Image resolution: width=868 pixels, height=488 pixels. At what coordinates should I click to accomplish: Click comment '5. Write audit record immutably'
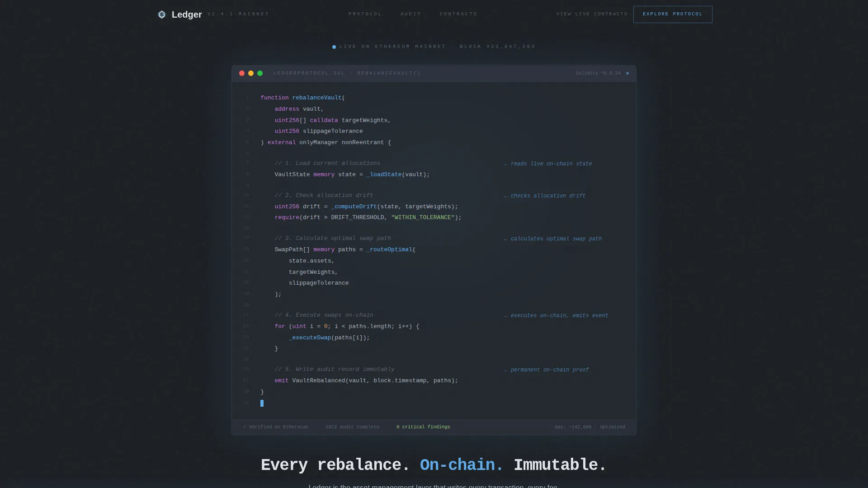[335, 369]
